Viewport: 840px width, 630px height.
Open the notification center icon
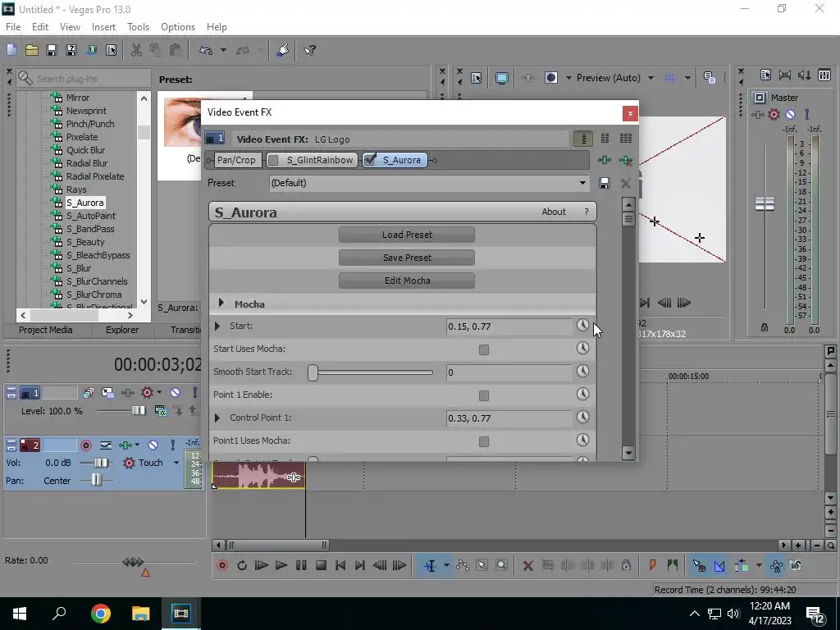pos(816,615)
